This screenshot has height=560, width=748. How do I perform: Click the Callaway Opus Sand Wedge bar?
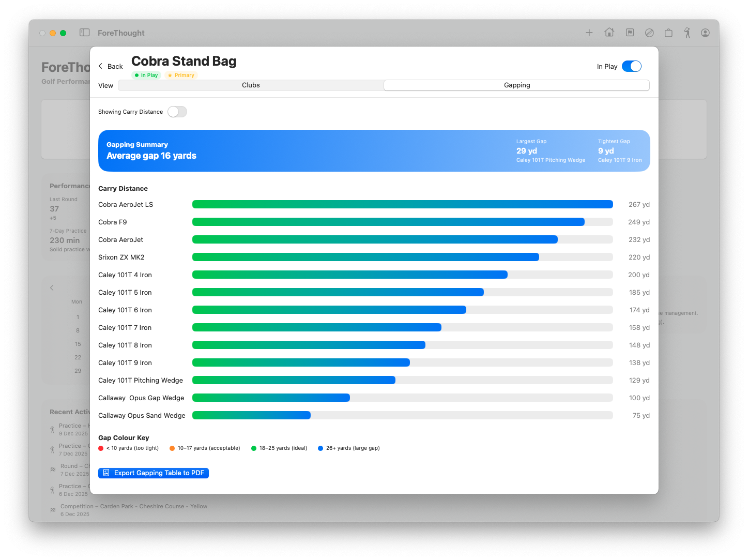403,415
